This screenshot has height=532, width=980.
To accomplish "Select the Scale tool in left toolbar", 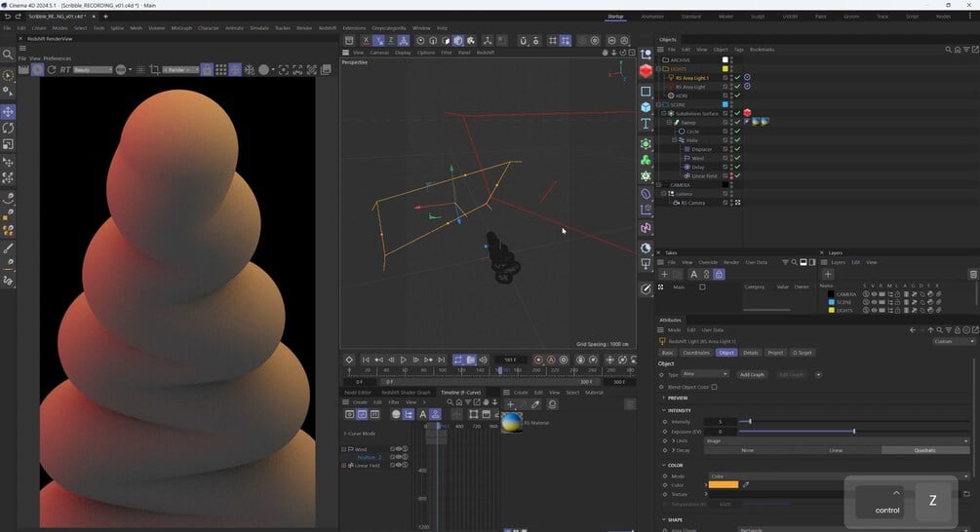I will (x=8, y=144).
